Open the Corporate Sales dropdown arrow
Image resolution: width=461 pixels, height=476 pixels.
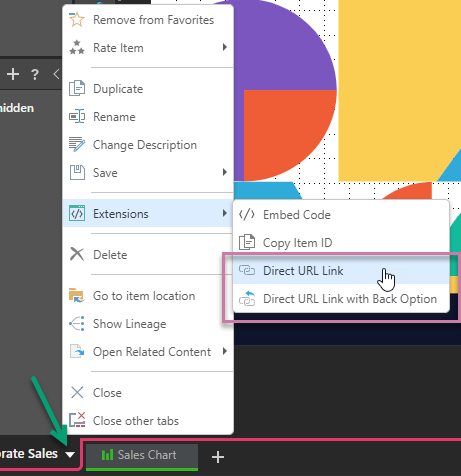click(x=70, y=455)
